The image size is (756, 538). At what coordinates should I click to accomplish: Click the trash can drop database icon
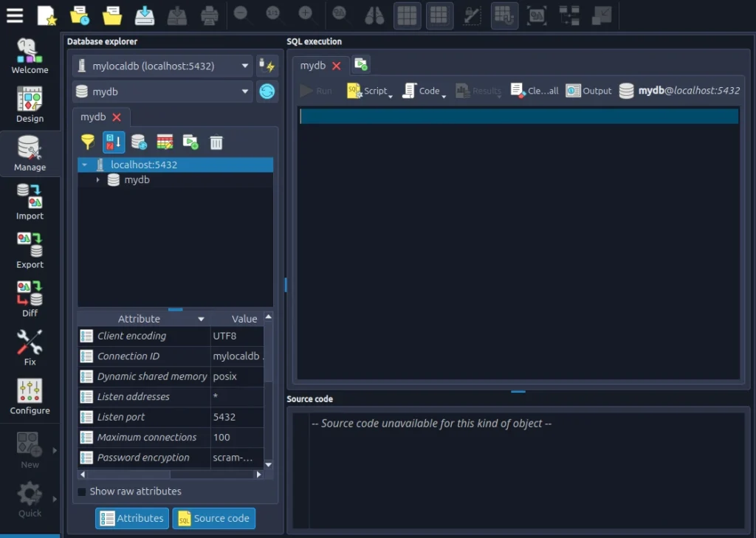click(216, 142)
